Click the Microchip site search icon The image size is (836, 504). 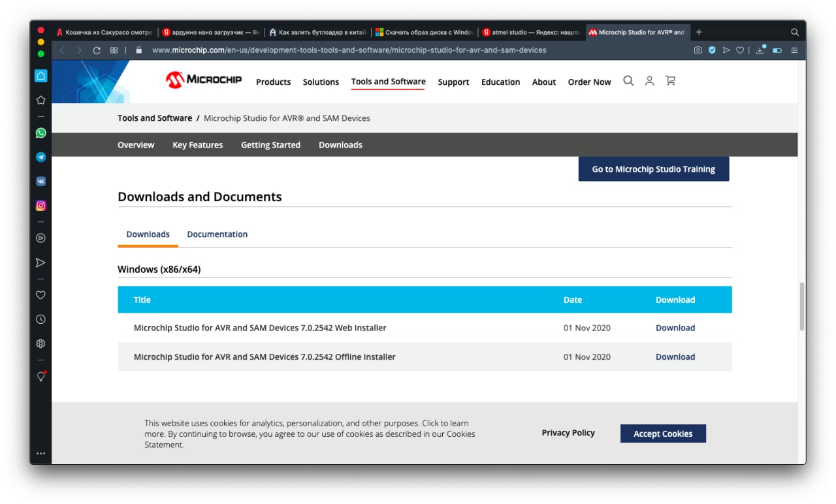tap(628, 81)
